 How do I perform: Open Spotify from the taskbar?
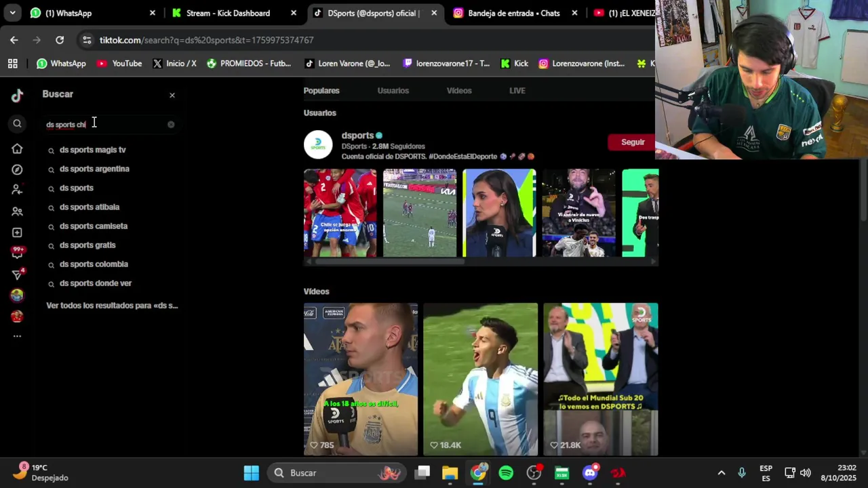point(506,473)
